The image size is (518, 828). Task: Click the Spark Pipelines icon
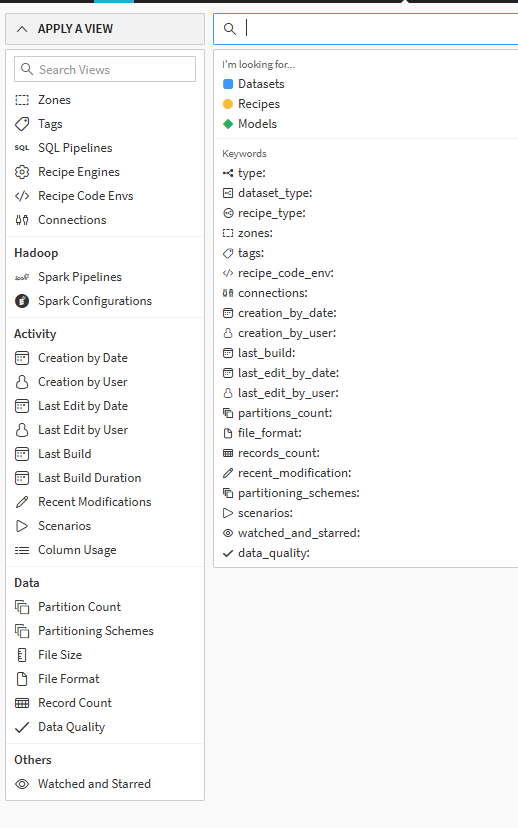[22, 277]
